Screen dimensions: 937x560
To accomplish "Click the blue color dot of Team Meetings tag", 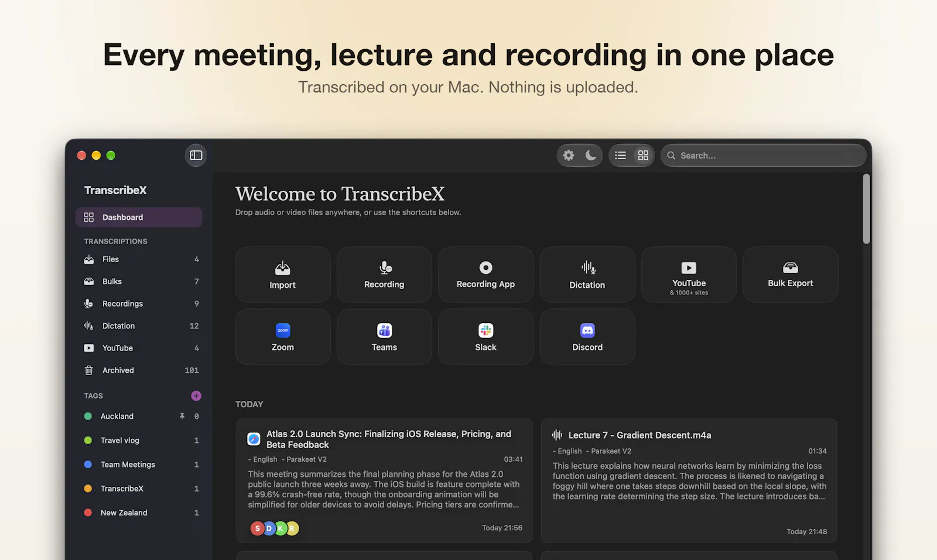I will pos(88,465).
